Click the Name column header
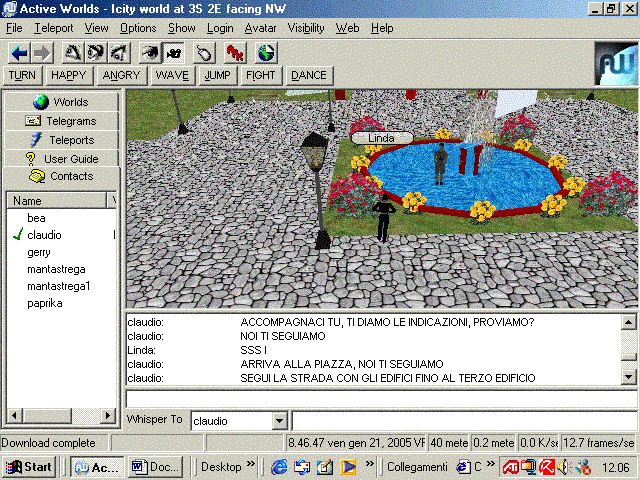Screen dimensions: 640x480 [56, 201]
